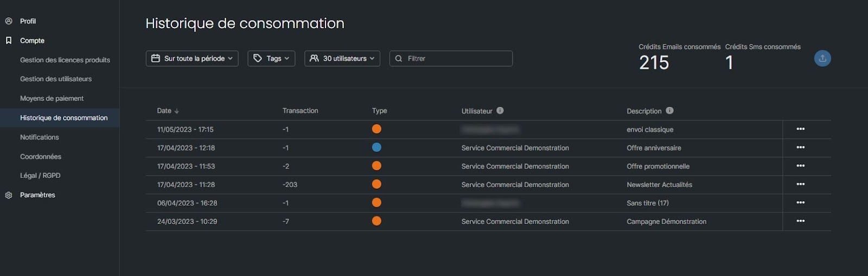Sort by Date column arrow
868x276 pixels.
point(177,111)
